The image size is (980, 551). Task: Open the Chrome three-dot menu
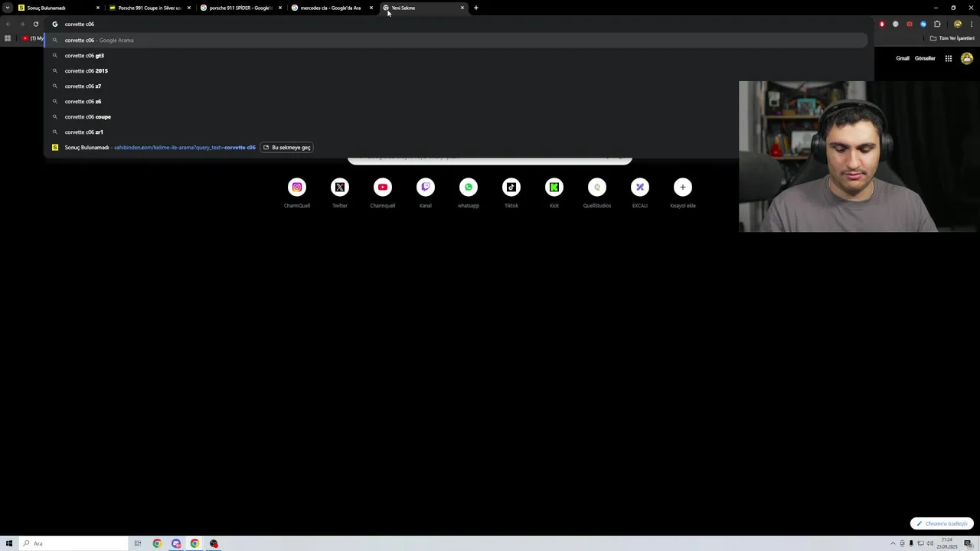(970, 24)
